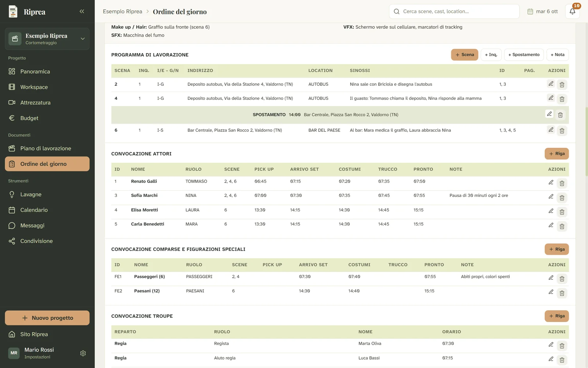Focus the Cerca scene, cast, location search field
Image resolution: width=588 pixels, height=368 pixels.
point(454,11)
